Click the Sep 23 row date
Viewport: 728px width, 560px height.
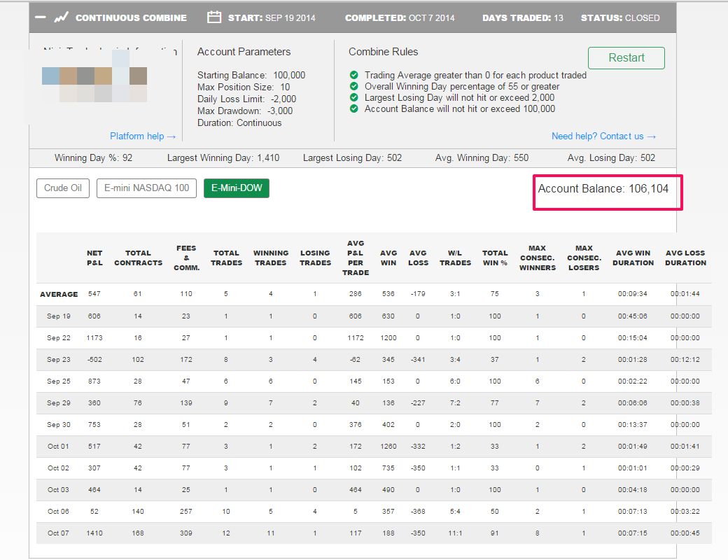pyautogui.click(x=59, y=359)
